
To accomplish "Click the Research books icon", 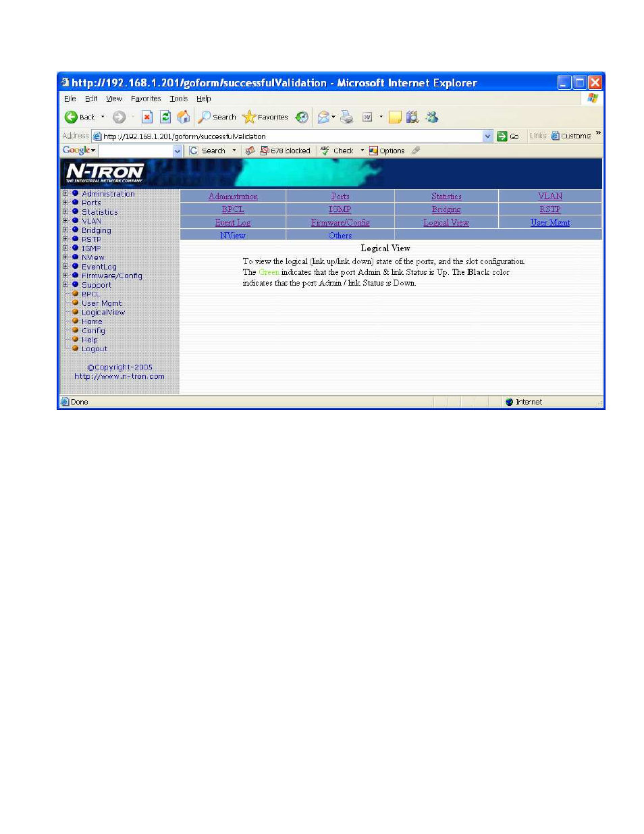I will click(x=412, y=117).
